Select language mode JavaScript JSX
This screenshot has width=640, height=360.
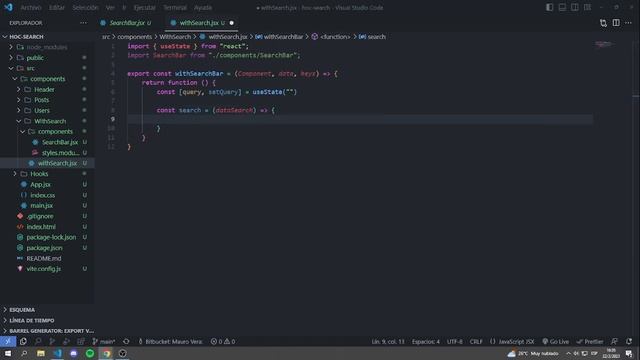[512, 341]
